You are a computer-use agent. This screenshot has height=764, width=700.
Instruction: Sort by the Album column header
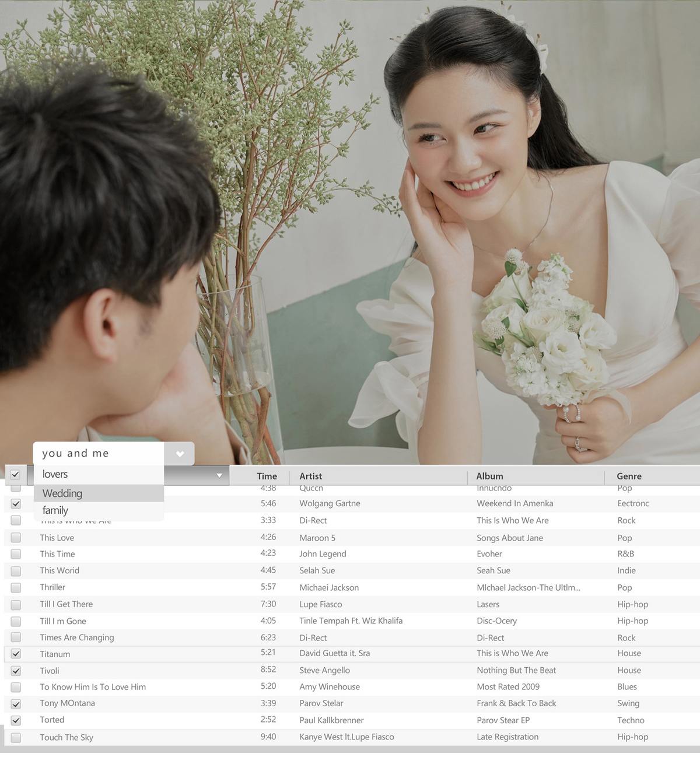(489, 476)
